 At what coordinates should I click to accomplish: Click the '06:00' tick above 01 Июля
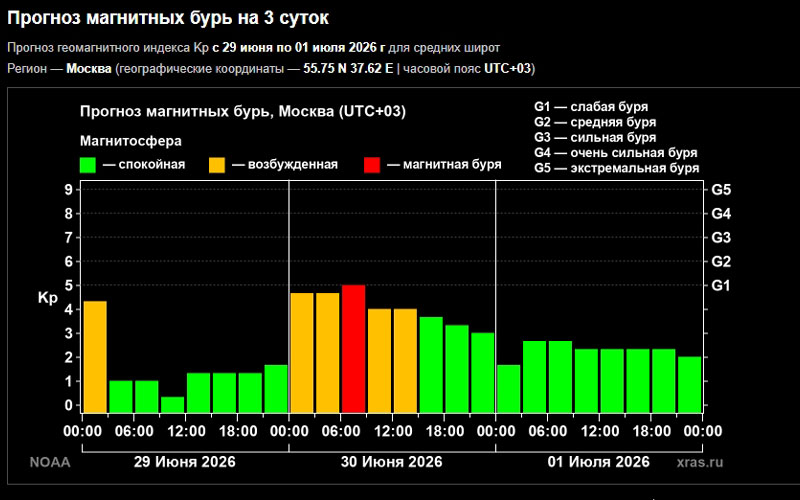[x=548, y=432]
